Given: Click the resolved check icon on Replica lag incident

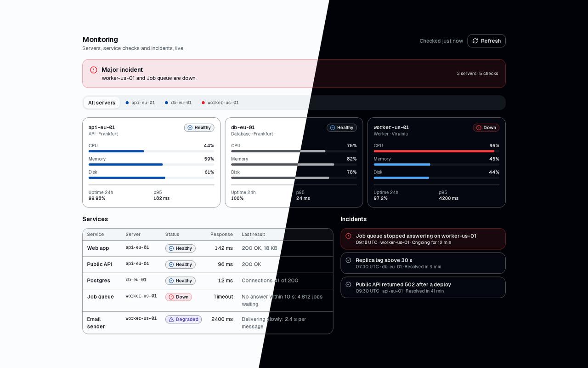Looking at the screenshot, I should [348, 260].
